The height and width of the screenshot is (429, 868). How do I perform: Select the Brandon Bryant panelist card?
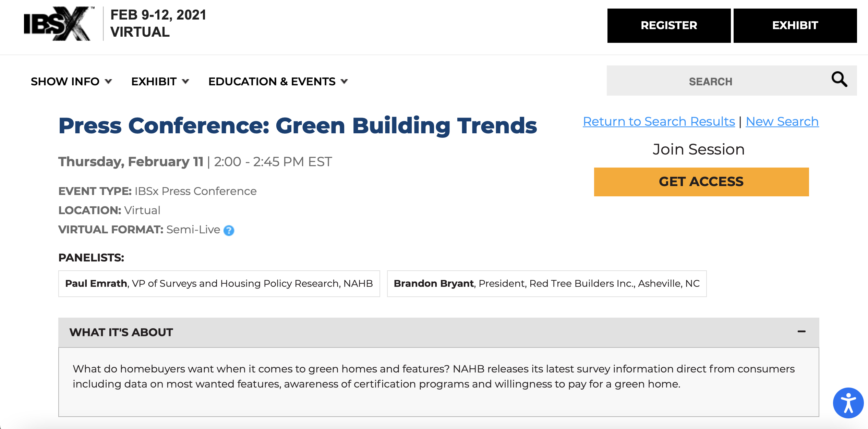546,283
